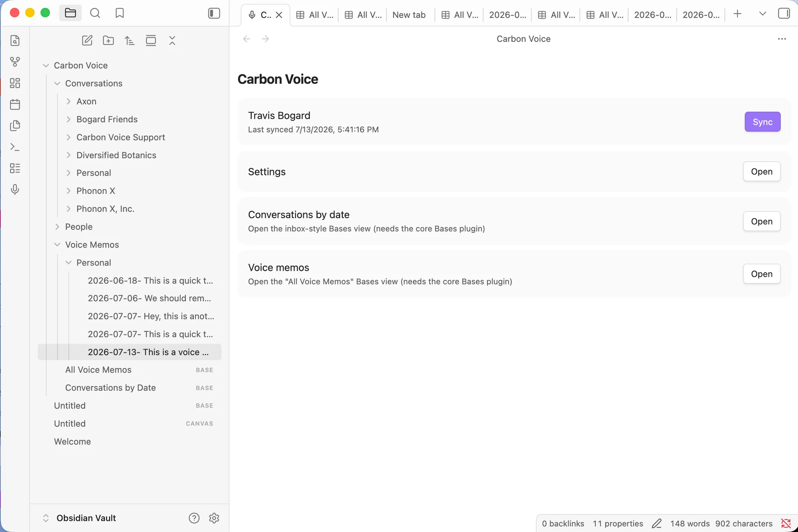Add a new tab plus icon
This screenshot has height=532, width=798.
737,14
